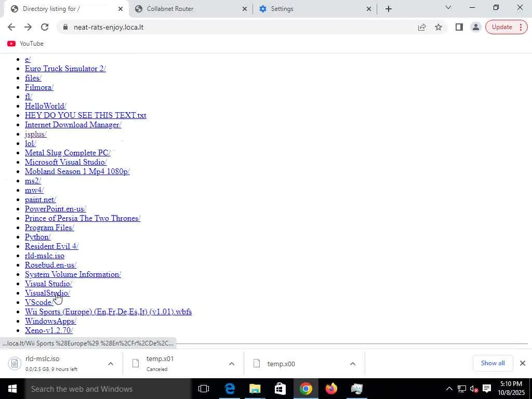This screenshot has height=399, width=532.
Task: Open the Action Center notifications icon
Action: point(487,389)
